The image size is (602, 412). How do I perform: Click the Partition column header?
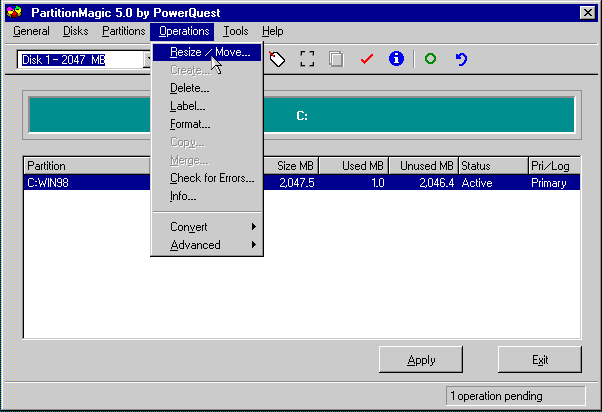point(87,166)
